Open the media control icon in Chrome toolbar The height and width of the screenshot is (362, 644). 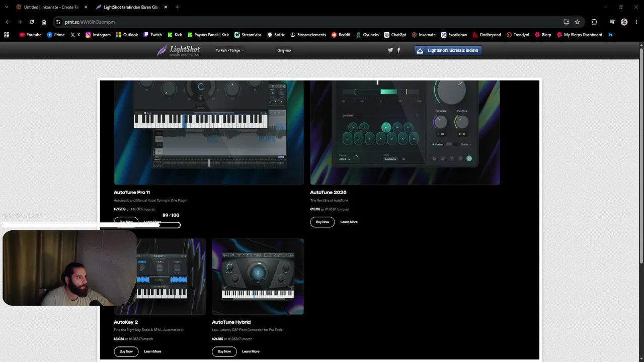[x=612, y=22]
